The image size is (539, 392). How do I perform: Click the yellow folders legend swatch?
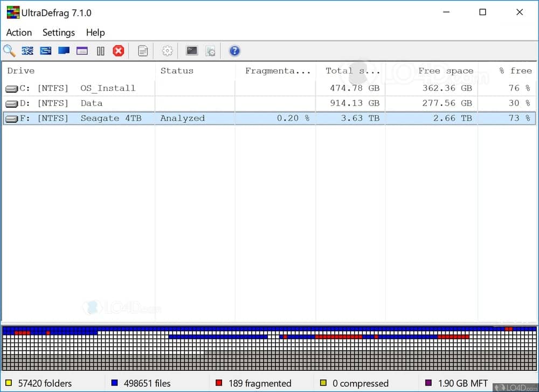pos(9,383)
